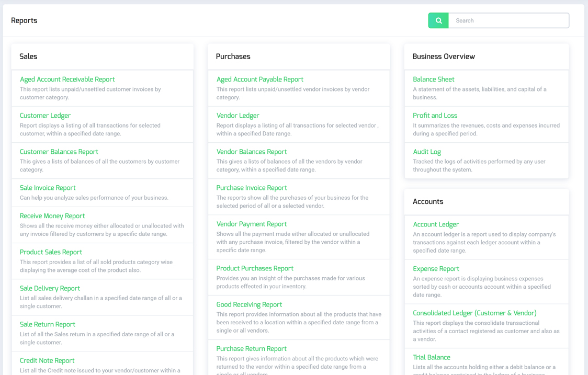Open Account Ledger report
Image resolution: width=588 pixels, height=375 pixels.
tap(436, 224)
